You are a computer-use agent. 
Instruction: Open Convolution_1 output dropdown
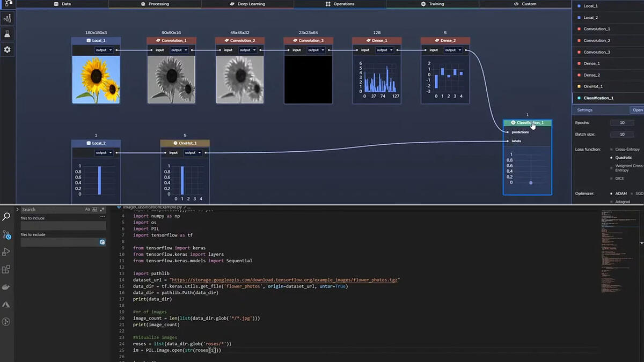pos(179,50)
